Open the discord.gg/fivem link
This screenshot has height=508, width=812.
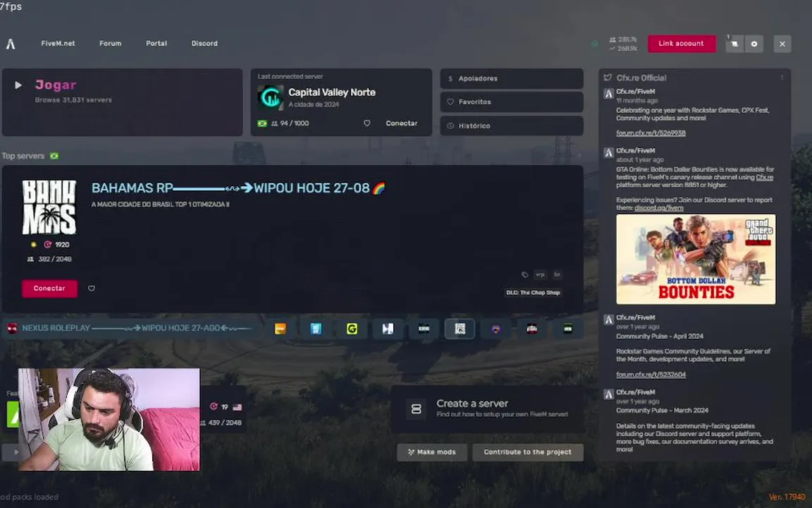(x=659, y=208)
